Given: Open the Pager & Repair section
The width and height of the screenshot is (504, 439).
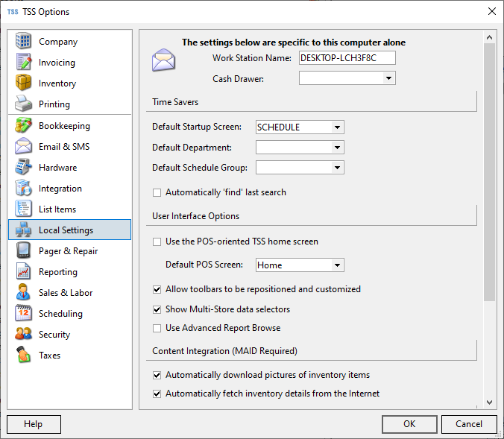Looking at the screenshot, I should (68, 251).
